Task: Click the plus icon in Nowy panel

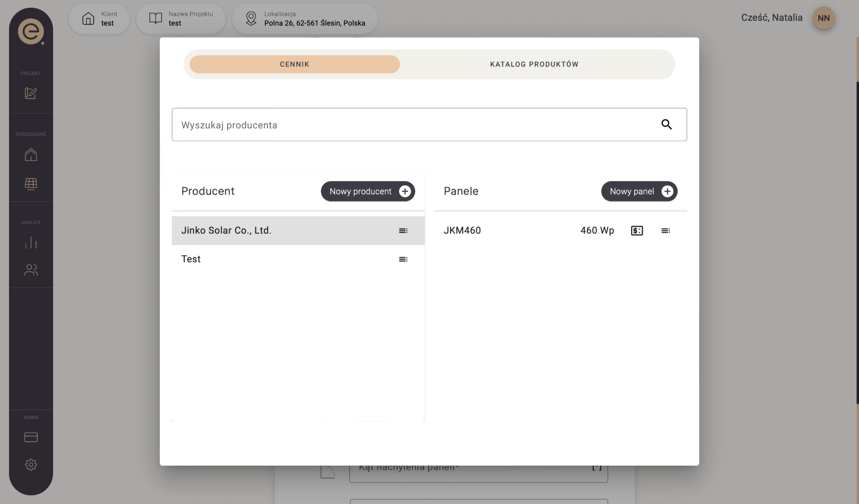Action: click(667, 191)
